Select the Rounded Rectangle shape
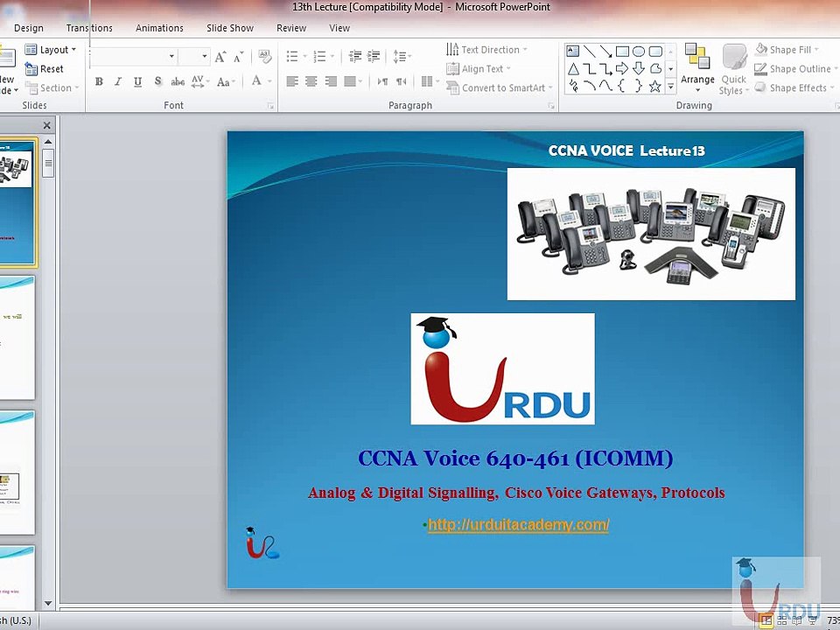 pos(655,52)
